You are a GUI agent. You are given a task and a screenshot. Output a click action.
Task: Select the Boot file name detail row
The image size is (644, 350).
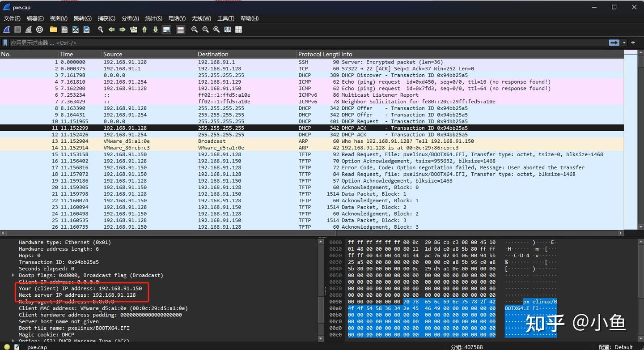click(74, 328)
